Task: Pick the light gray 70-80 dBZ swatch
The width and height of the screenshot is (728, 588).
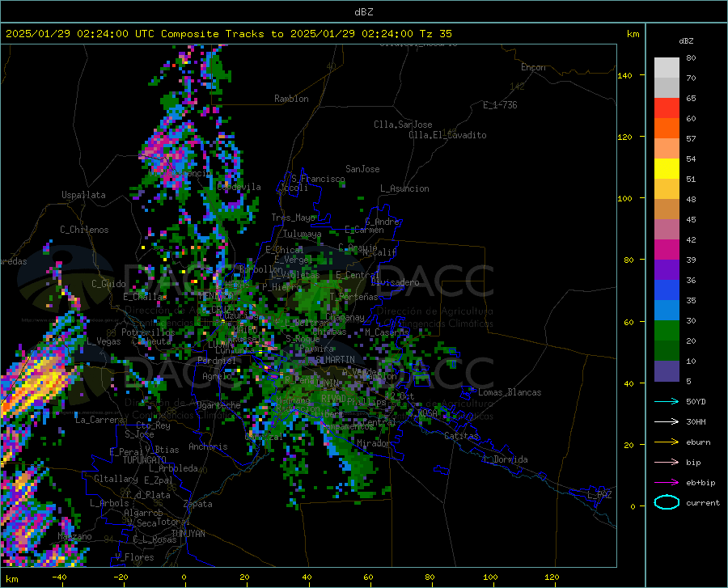Action: coord(667,68)
